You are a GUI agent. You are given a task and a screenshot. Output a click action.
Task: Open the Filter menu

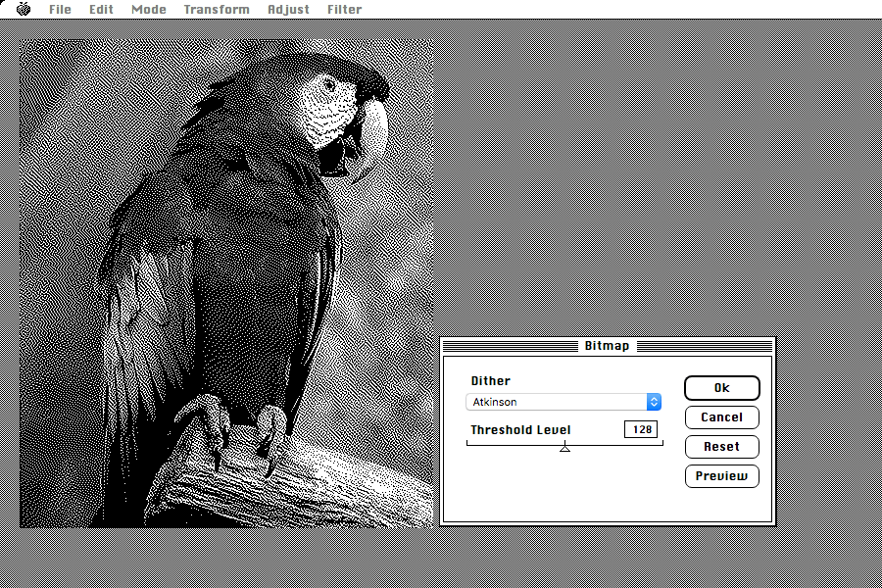point(345,10)
